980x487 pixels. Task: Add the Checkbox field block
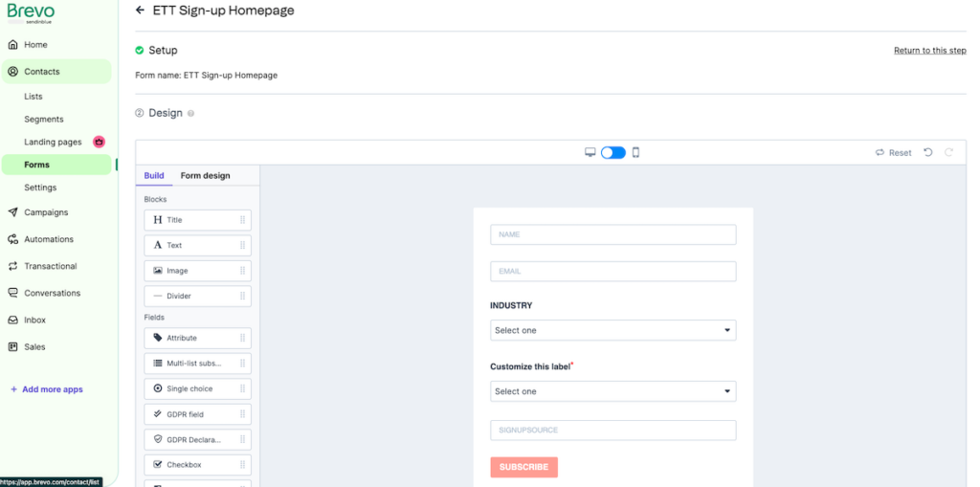(197, 465)
